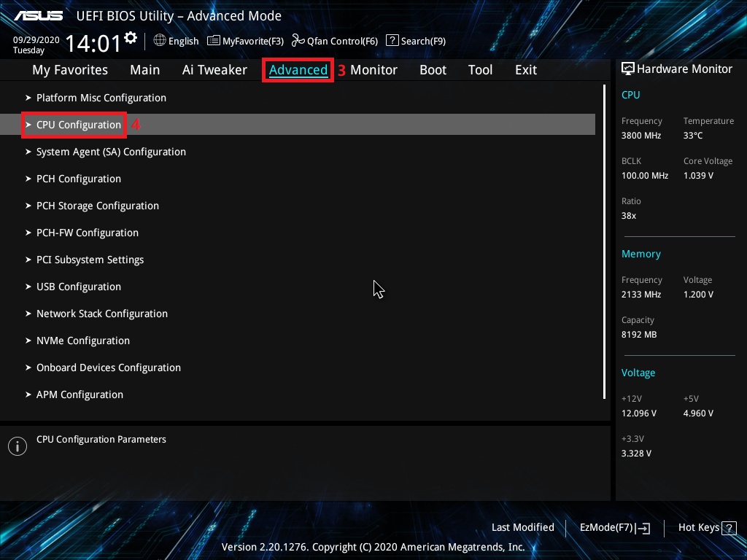
Task: Open MyFavorite(F3) favorites panel
Action: click(x=245, y=40)
